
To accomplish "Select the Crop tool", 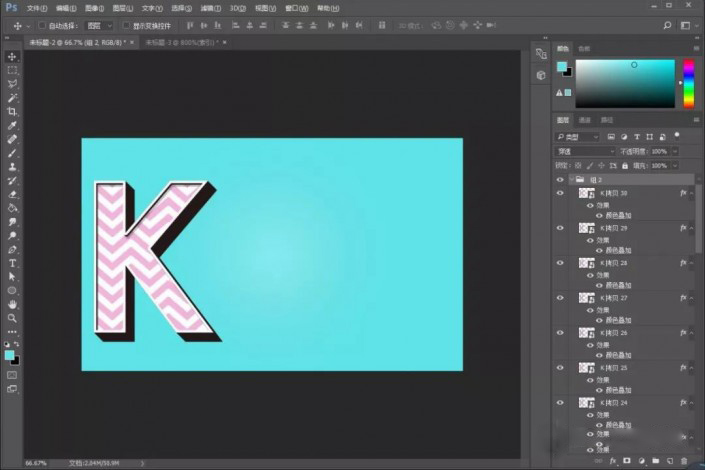I will click(12, 111).
